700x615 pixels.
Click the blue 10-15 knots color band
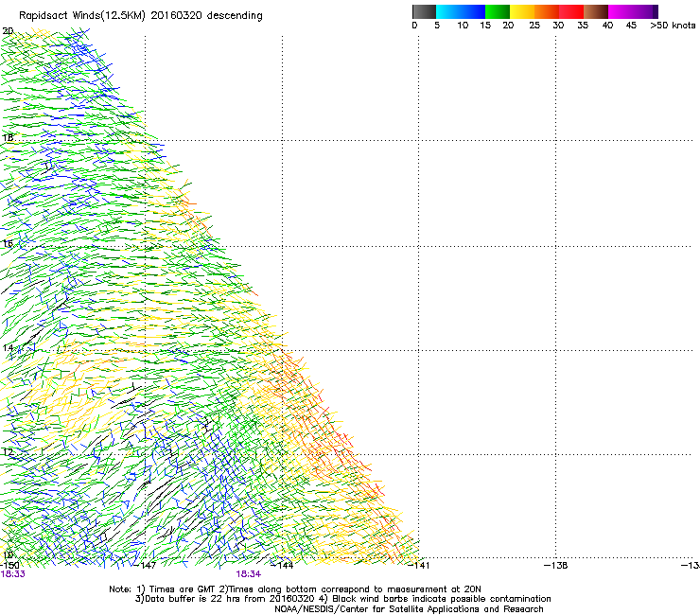473,11
